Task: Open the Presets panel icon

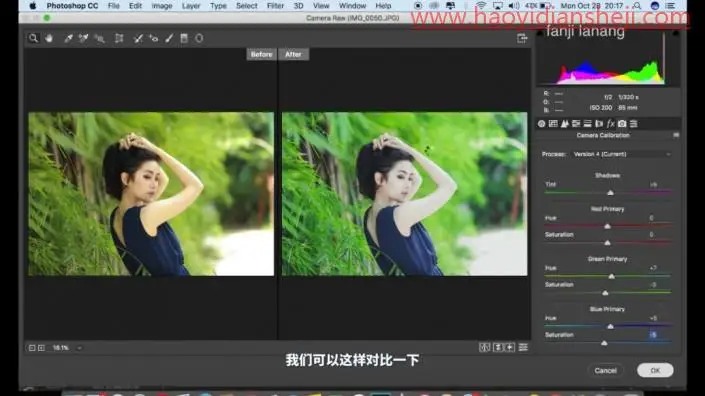Action: [x=634, y=124]
